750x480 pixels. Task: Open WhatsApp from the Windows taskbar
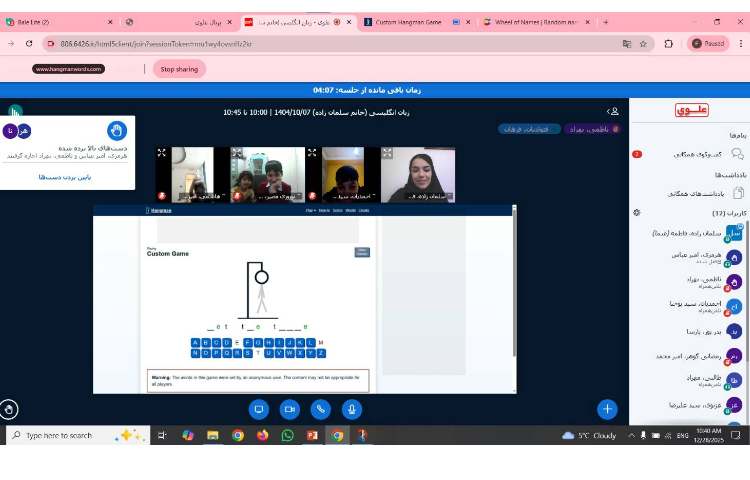tap(287, 435)
